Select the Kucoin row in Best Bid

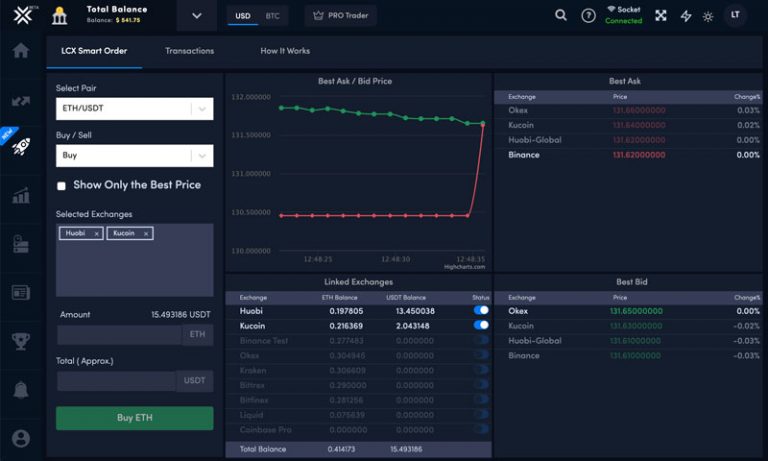(628, 326)
